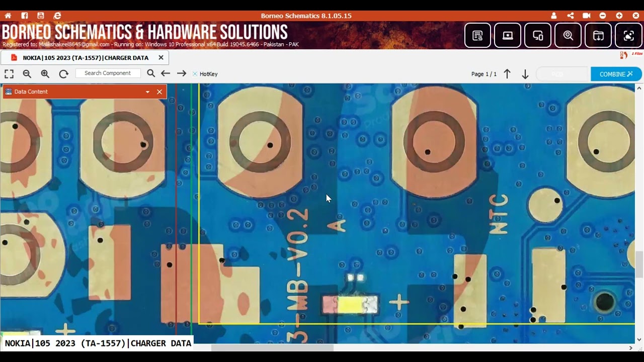Focus the Search Component field
This screenshot has height=362, width=644.
click(108, 73)
